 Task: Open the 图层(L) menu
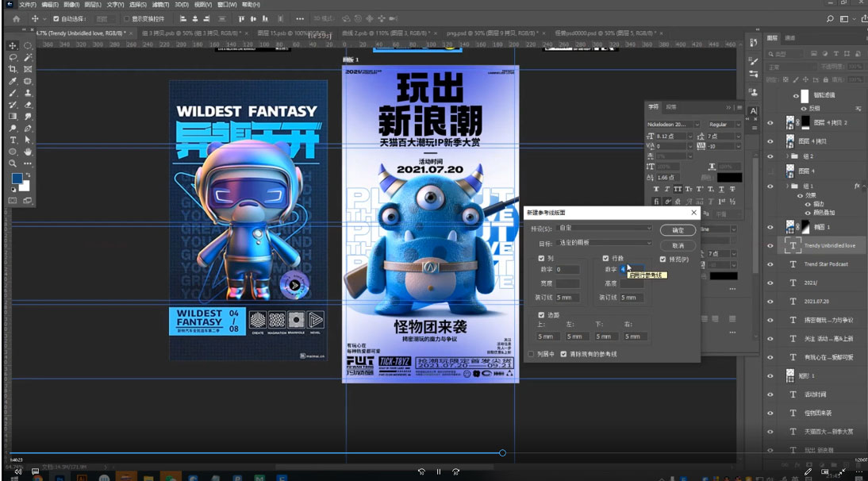pyautogui.click(x=93, y=5)
